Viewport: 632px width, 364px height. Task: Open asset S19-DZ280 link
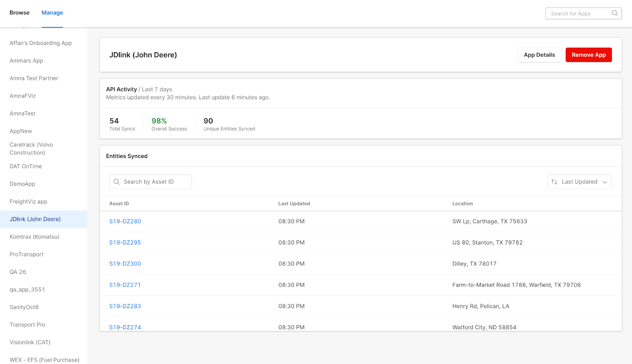click(125, 221)
